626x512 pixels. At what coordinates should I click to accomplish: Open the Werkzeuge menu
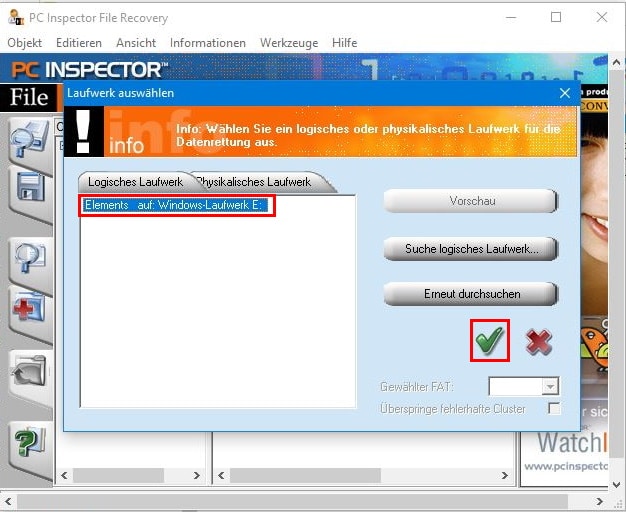(289, 43)
